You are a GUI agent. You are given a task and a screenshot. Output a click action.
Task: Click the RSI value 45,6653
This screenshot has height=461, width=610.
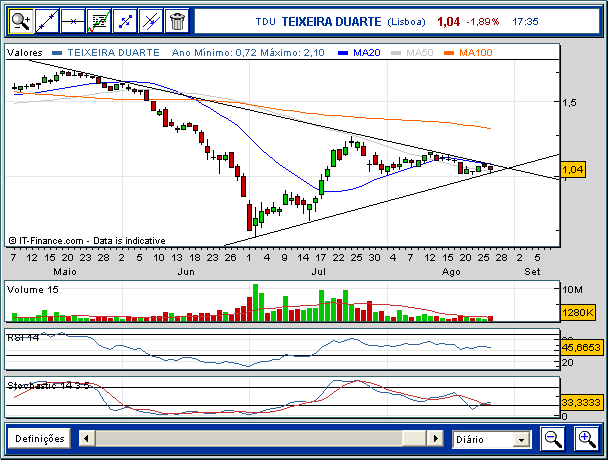click(x=581, y=347)
